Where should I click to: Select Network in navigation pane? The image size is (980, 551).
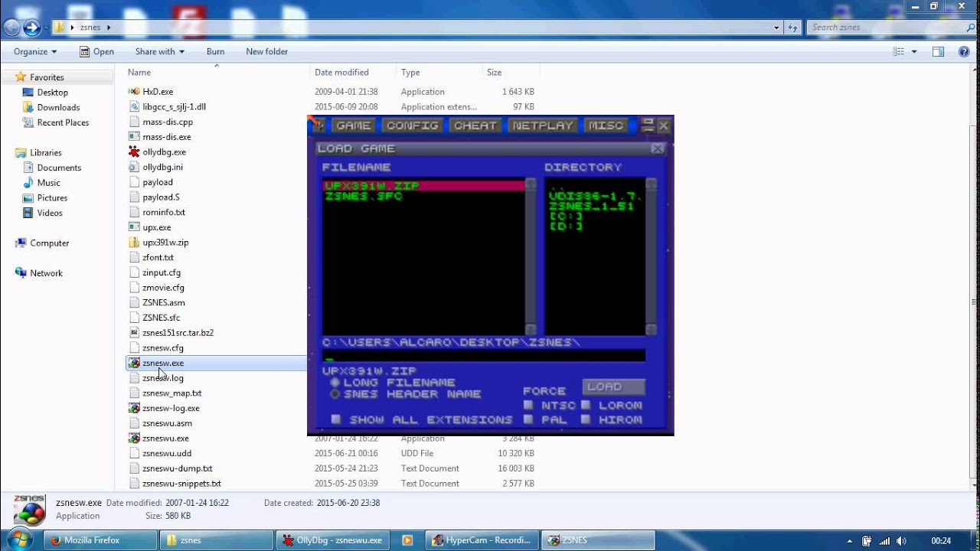coord(46,273)
